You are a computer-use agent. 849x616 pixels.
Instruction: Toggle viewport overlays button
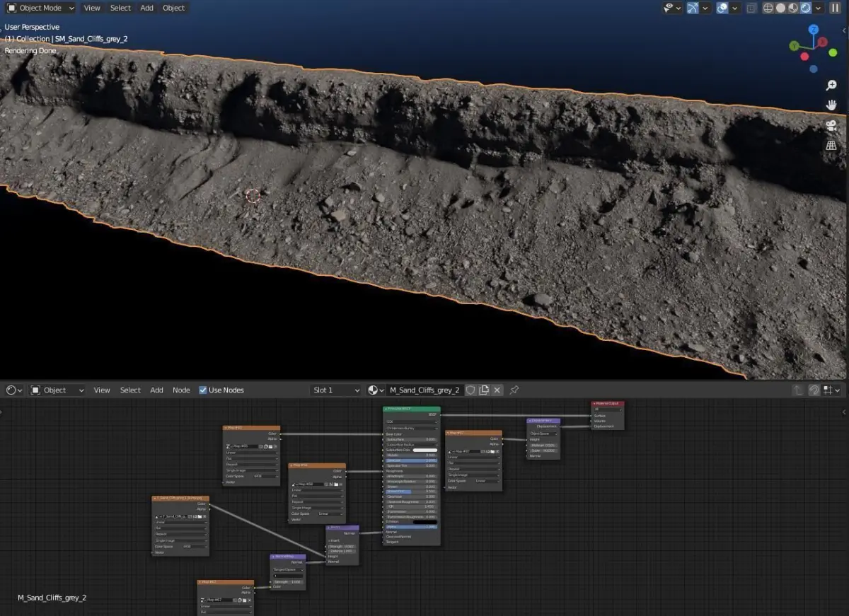click(x=722, y=8)
